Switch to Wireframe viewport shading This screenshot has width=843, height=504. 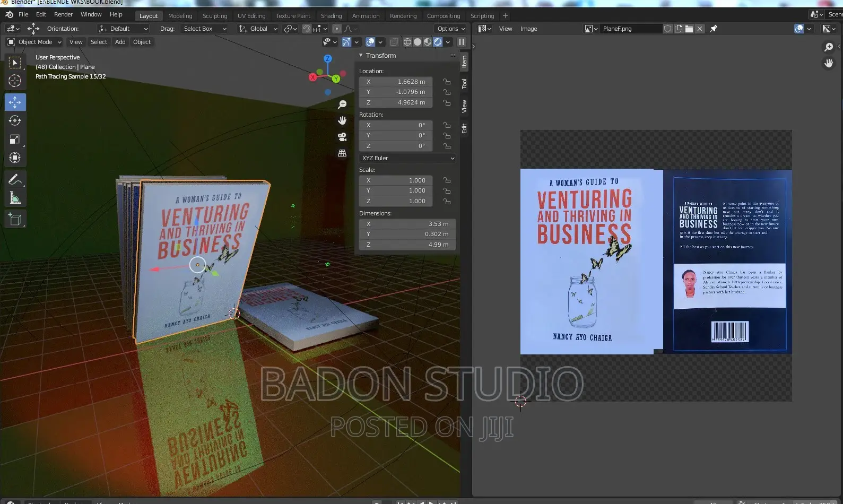point(407,42)
